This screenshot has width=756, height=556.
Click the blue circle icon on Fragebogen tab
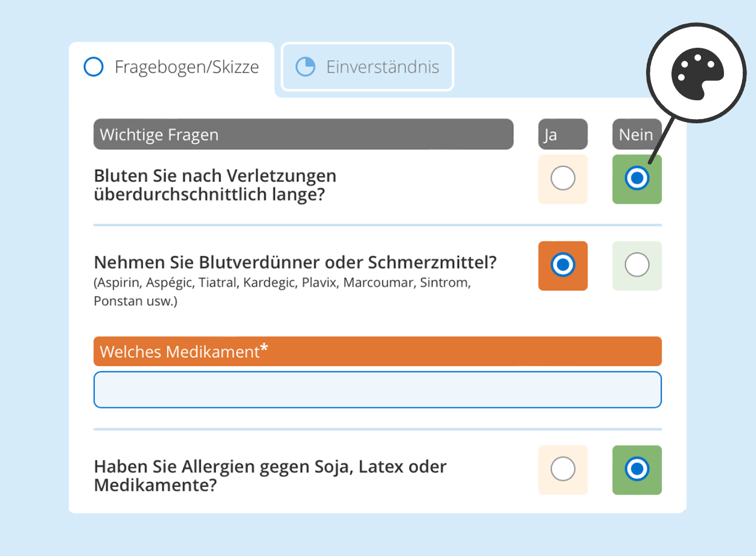click(94, 67)
